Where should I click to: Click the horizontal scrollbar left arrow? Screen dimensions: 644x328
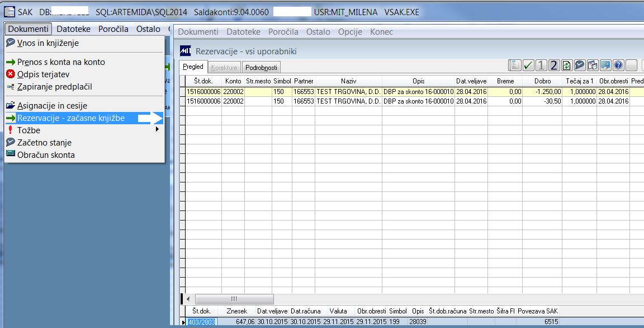pyautogui.click(x=188, y=299)
